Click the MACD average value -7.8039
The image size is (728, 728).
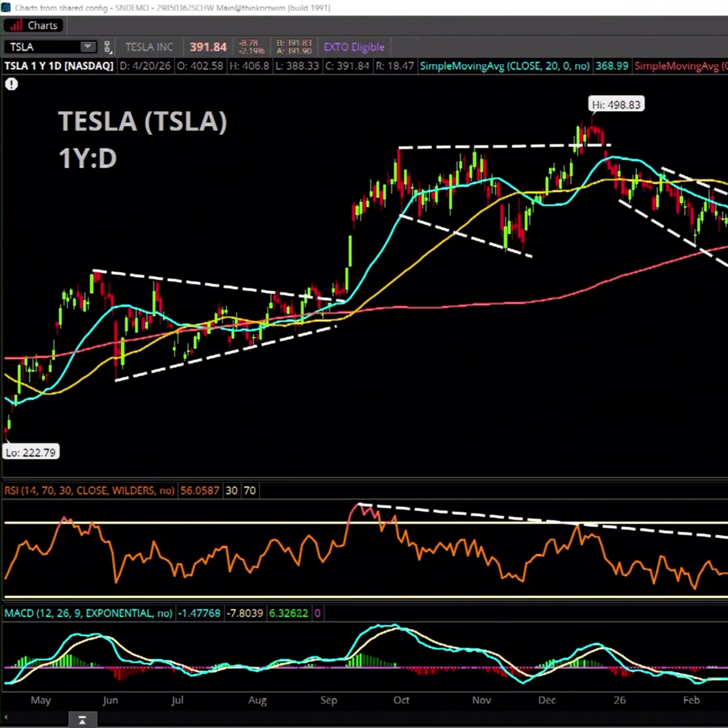[245, 613]
